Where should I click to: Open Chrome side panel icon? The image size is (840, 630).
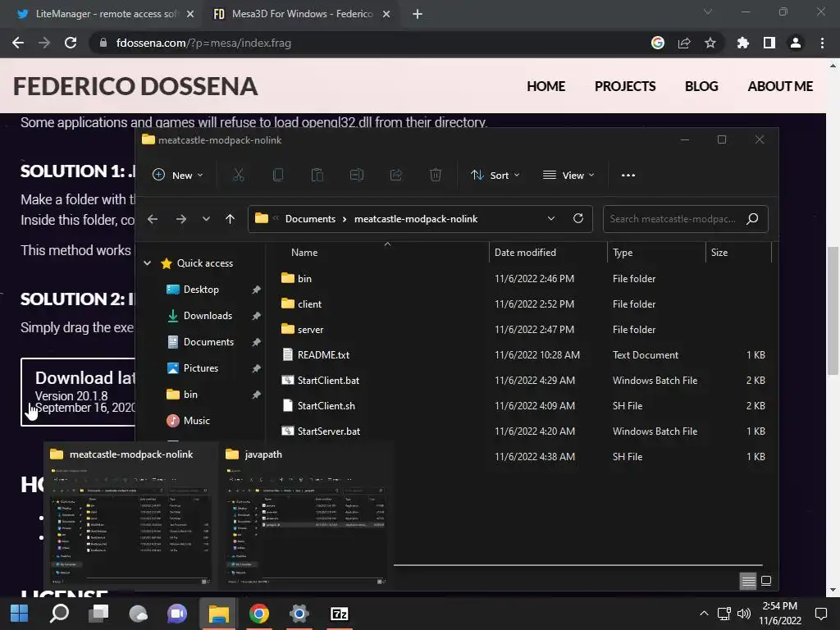pyautogui.click(x=769, y=43)
